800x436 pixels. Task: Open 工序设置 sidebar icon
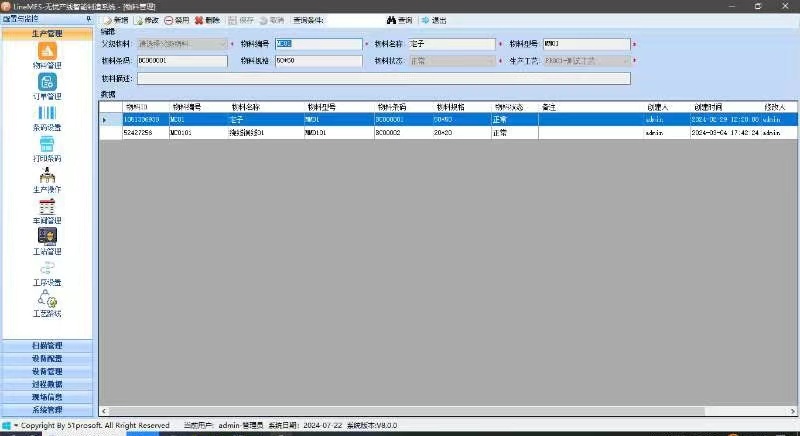click(x=47, y=273)
